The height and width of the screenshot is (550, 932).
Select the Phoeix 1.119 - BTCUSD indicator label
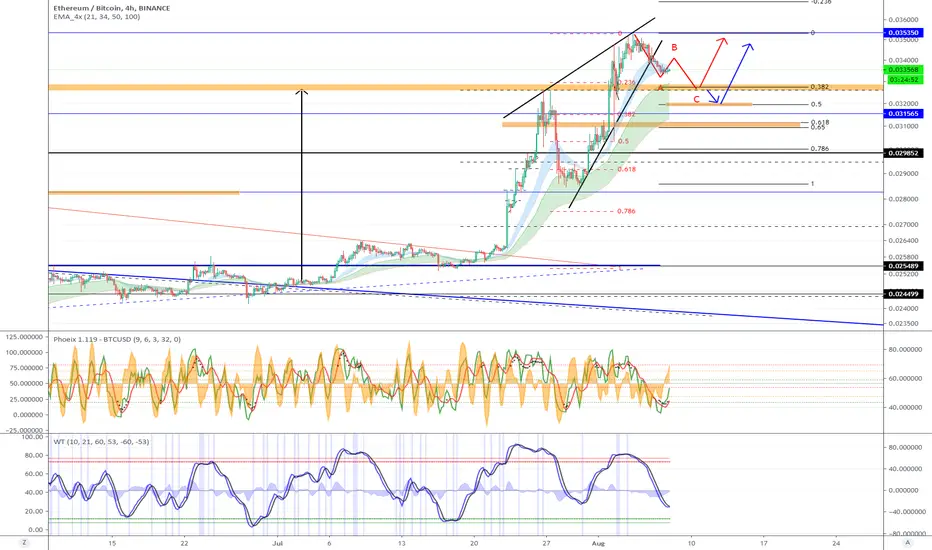pyautogui.click(x=117, y=340)
